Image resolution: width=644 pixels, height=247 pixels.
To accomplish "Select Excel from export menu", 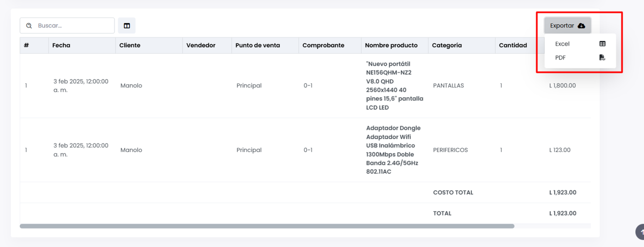I will tap(563, 44).
